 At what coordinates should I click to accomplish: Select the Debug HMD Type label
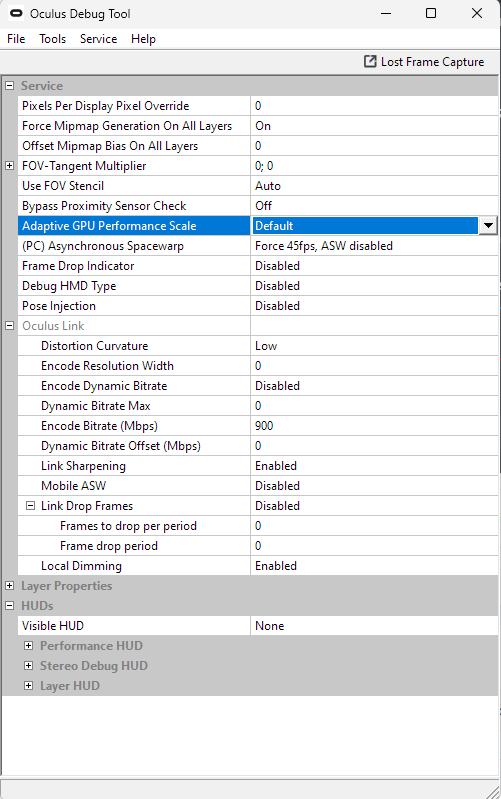[x=69, y=286]
